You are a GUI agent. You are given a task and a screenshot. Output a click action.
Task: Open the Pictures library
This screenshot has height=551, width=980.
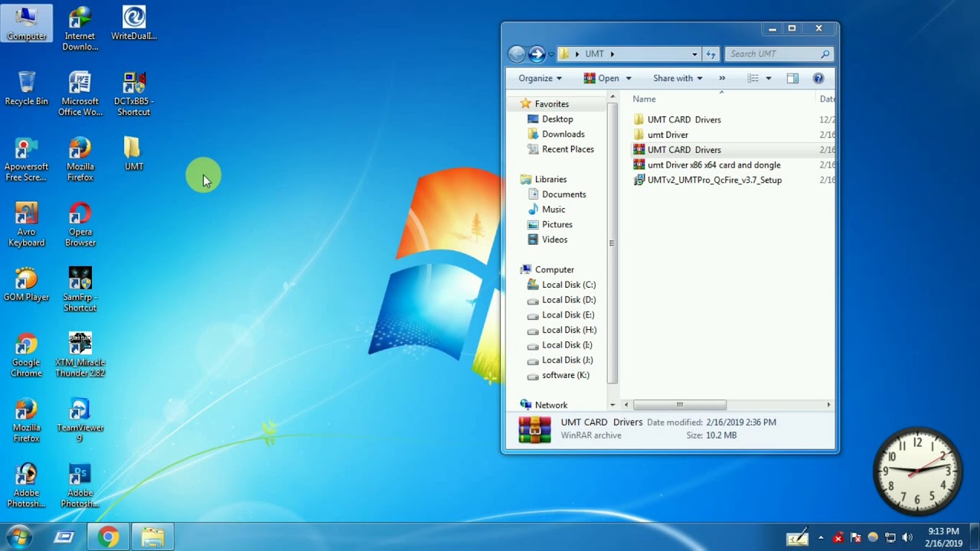pyautogui.click(x=557, y=224)
